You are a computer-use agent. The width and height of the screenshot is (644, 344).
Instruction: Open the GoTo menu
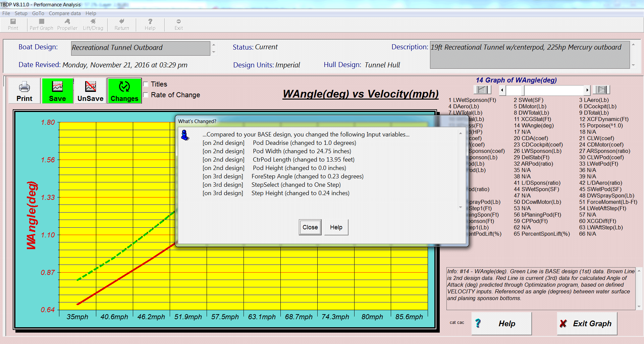click(38, 13)
